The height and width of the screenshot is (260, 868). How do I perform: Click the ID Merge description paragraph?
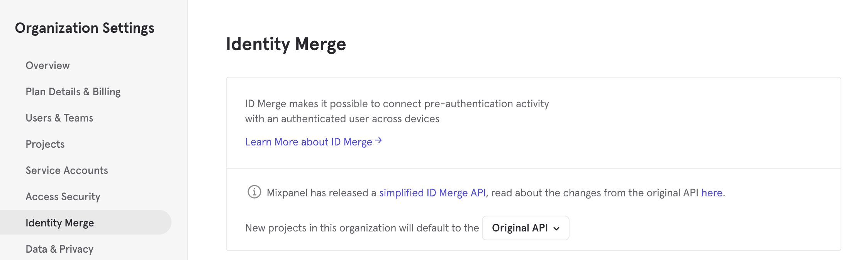(397, 111)
